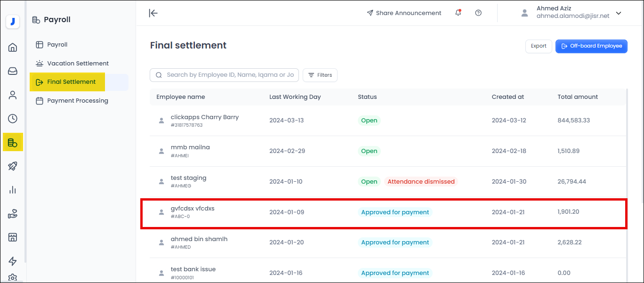Open the gvfcdsx vfcdxs settlement row
The height and width of the screenshot is (283, 644).
(x=193, y=208)
